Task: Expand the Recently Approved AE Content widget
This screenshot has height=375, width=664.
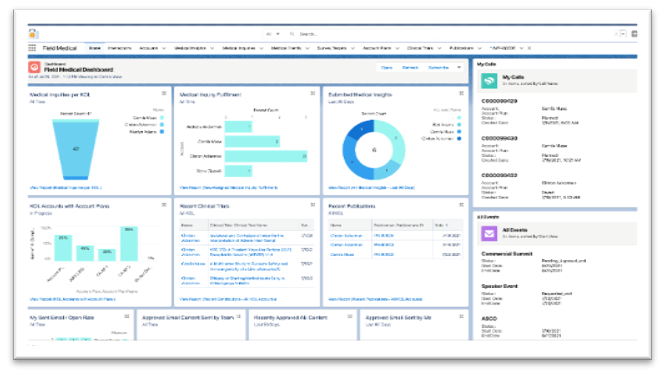Action: pyautogui.click(x=350, y=316)
